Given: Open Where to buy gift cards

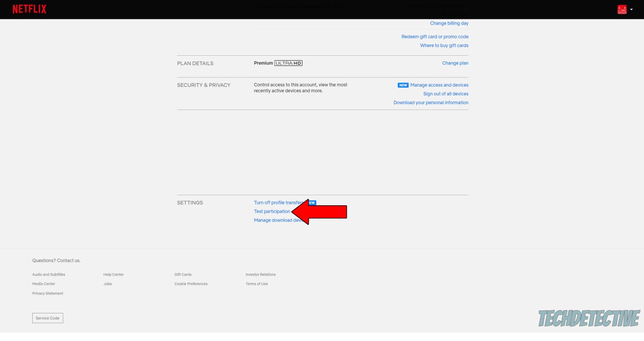Looking at the screenshot, I should tap(444, 45).
